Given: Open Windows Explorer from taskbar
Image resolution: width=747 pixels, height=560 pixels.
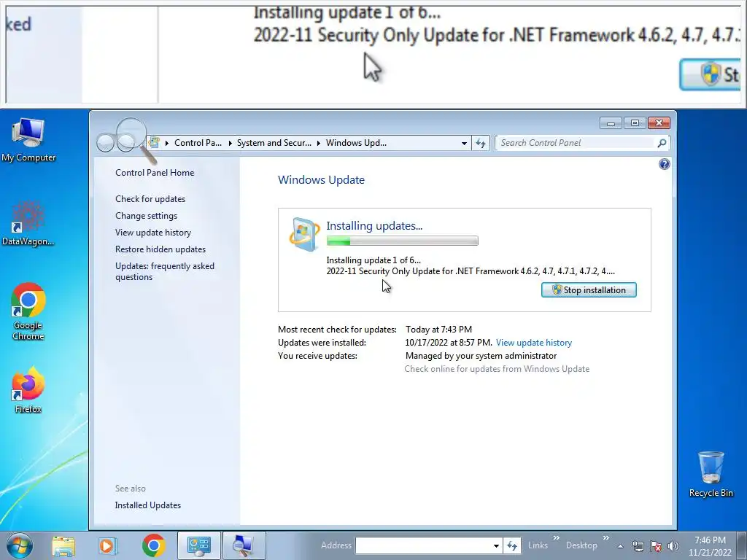Looking at the screenshot, I should point(63,545).
